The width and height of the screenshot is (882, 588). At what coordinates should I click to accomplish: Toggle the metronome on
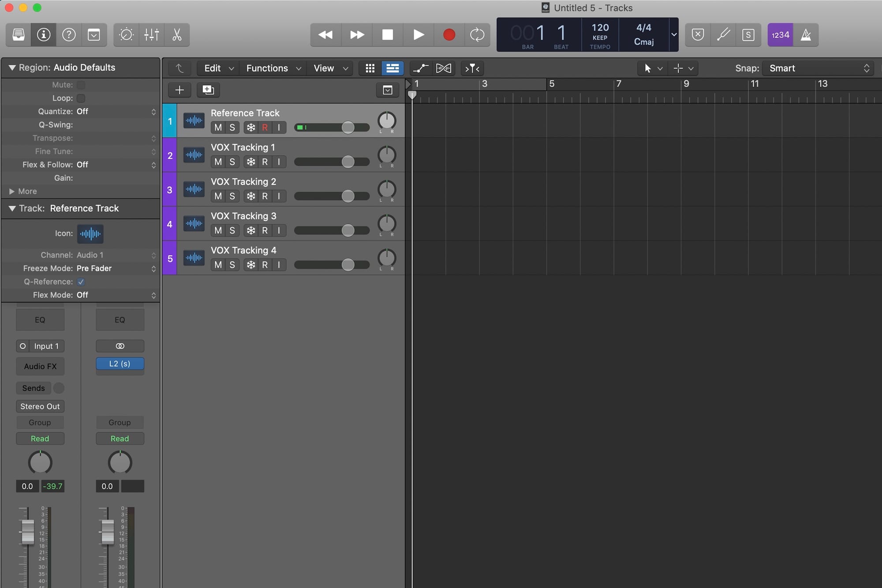[806, 34]
